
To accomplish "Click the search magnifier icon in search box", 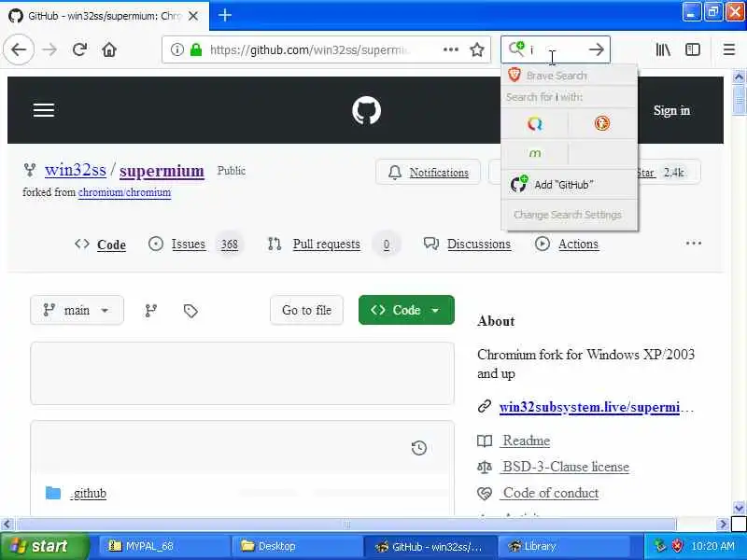I will pyautogui.click(x=516, y=49).
